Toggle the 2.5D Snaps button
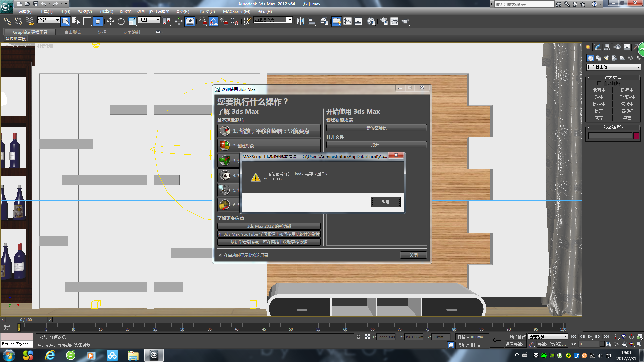The width and height of the screenshot is (644, 362). (x=202, y=21)
